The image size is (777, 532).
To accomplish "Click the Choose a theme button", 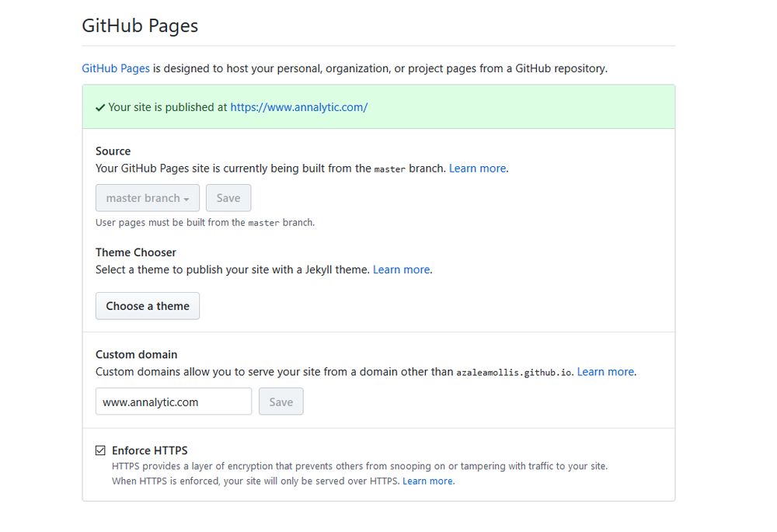I will [x=148, y=306].
